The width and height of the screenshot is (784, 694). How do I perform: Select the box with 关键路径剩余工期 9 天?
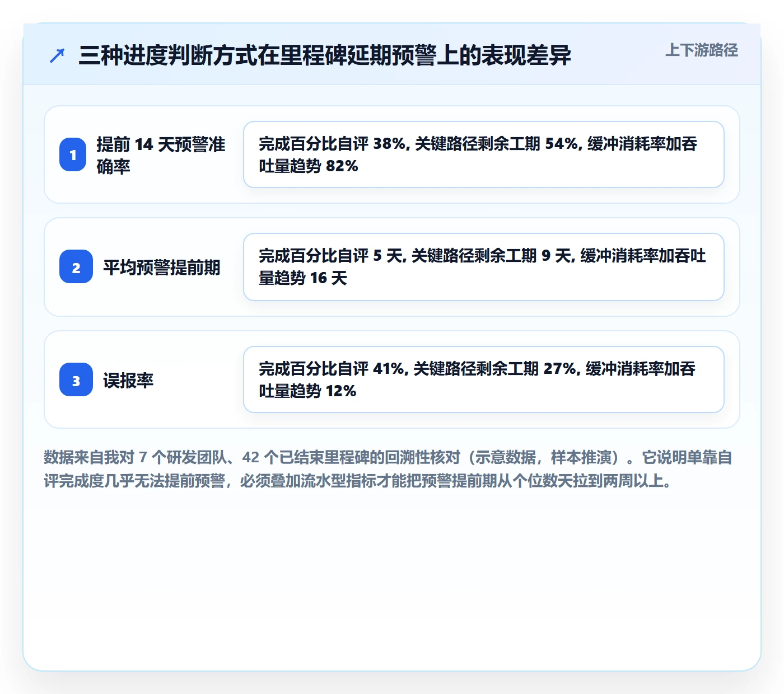pyautogui.click(x=484, y=267)
